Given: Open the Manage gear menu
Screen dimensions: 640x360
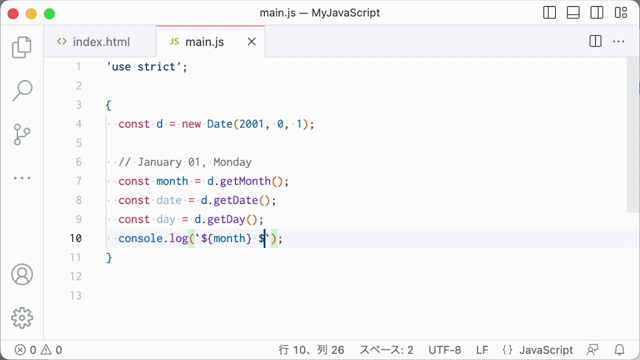Looking at the screenshot, I should (22, 318).
